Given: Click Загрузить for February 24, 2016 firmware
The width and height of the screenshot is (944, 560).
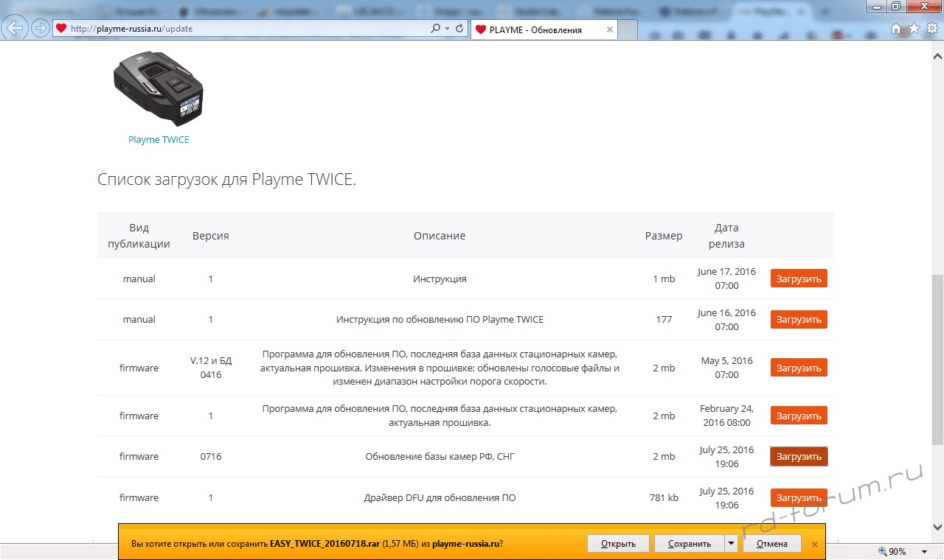Looking at the screenshot, I should (x=799, y=416).
